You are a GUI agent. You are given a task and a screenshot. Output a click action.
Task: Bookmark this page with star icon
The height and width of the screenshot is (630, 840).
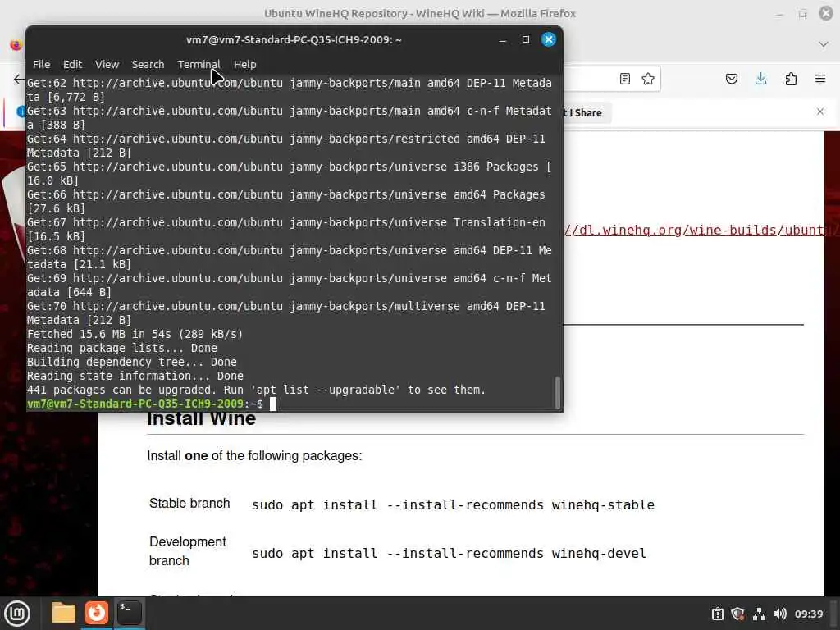pos(648,79)
